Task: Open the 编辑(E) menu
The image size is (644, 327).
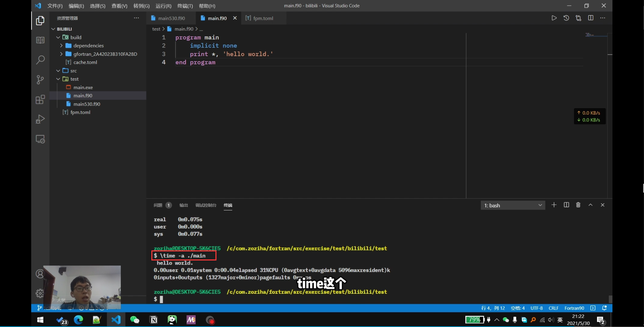Action: (x=76, y=6)
